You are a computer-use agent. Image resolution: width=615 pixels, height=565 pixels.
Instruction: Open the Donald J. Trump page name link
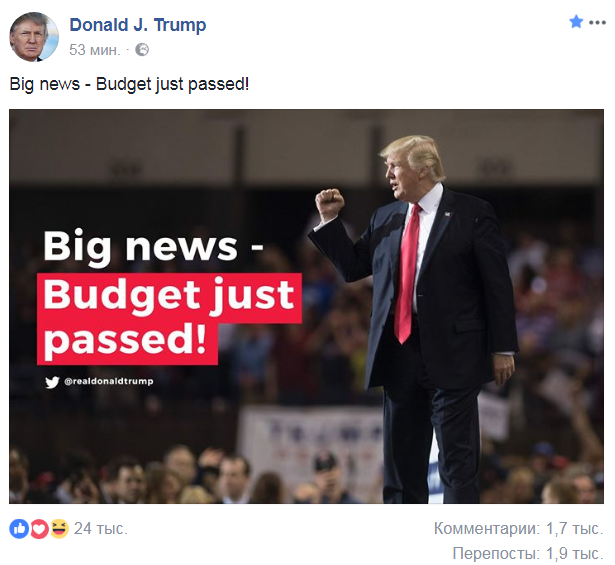pos(138,25)
